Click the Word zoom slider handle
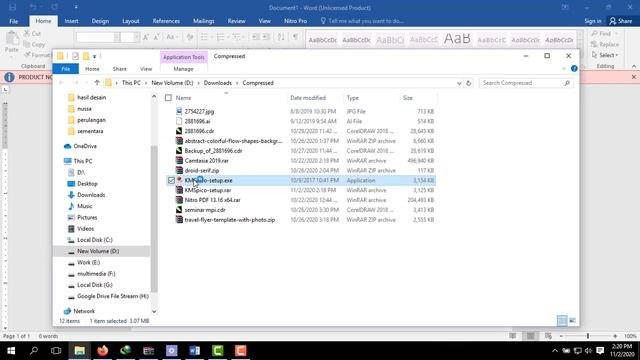Screen dimensions: 640x360 [588, 336]
